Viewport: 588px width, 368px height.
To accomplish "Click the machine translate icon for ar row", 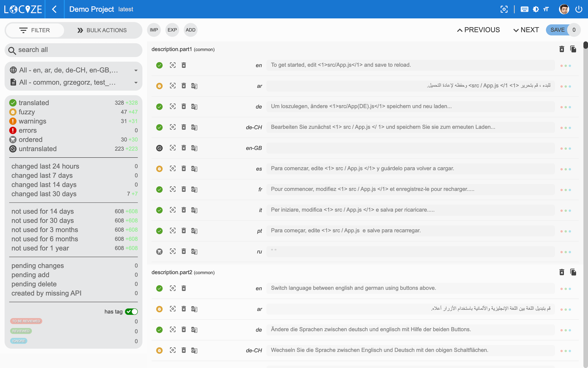I will click(194, 86).
